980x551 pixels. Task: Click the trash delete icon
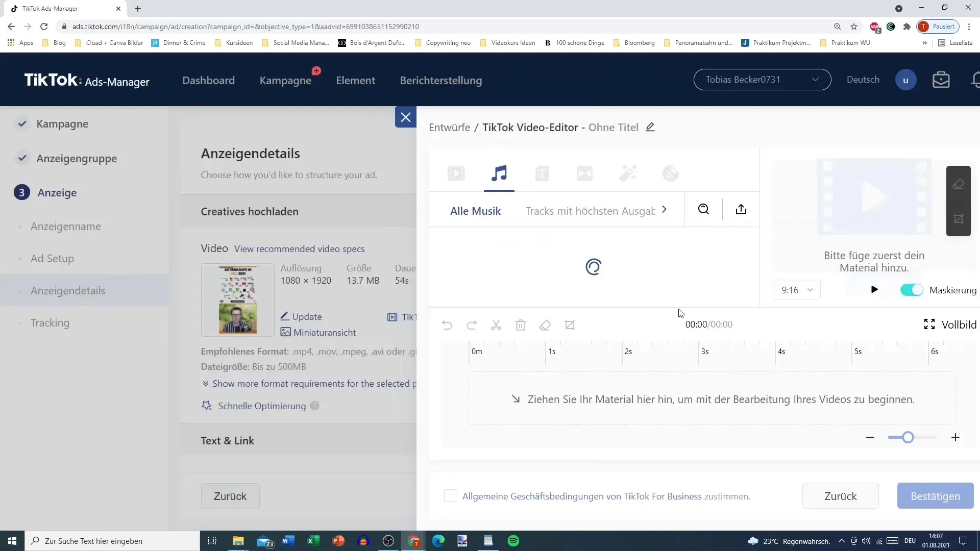click(x=521, y=325)
